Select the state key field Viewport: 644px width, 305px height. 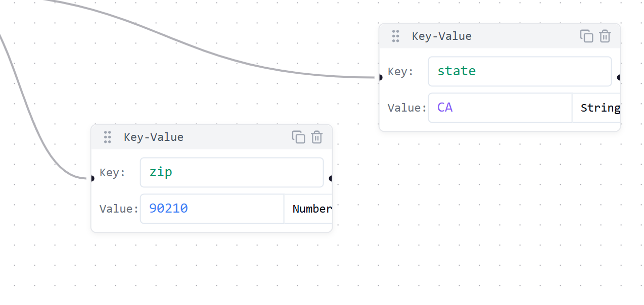coord(520,71)
